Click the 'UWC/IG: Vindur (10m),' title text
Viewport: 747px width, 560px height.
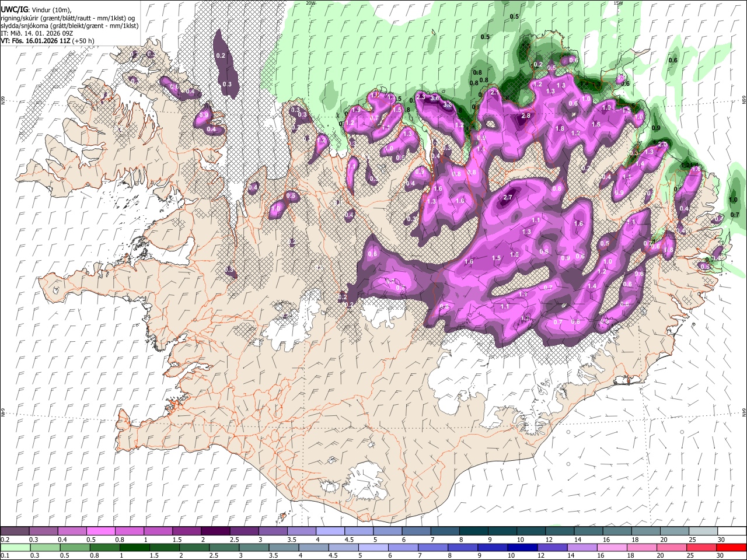pyautogui.click(x=36, y=9)
